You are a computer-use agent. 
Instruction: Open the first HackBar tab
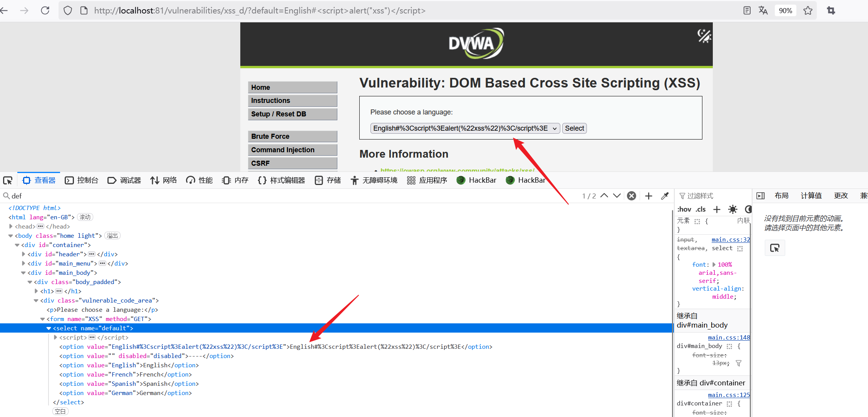click(476, 180)
